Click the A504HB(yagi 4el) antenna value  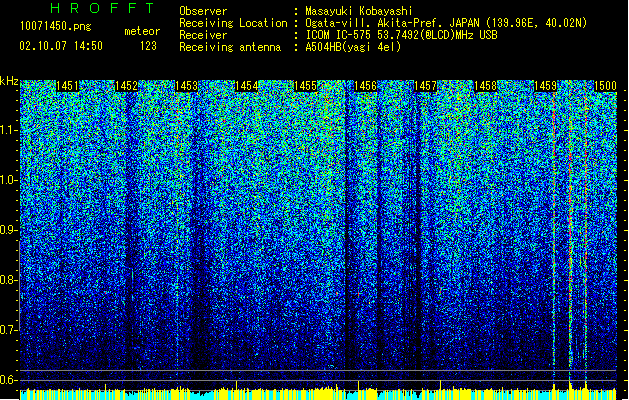click(353, 47)
